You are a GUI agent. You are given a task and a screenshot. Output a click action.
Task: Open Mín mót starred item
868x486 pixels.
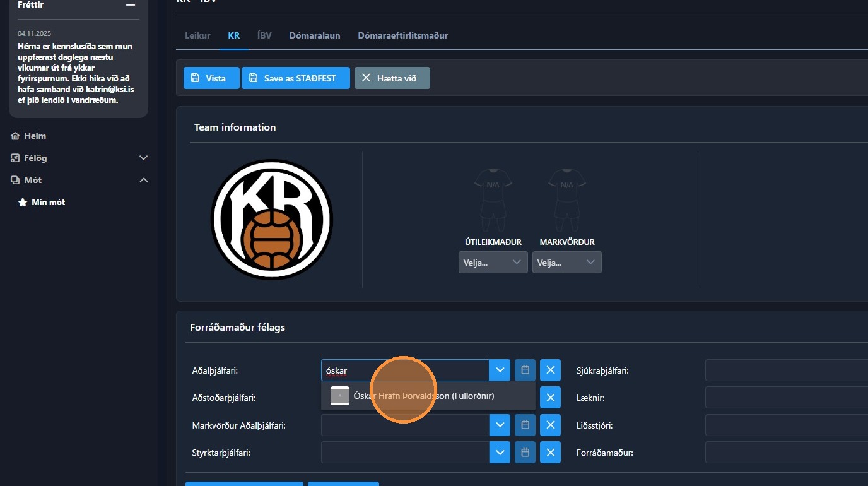tap(42, 202)
